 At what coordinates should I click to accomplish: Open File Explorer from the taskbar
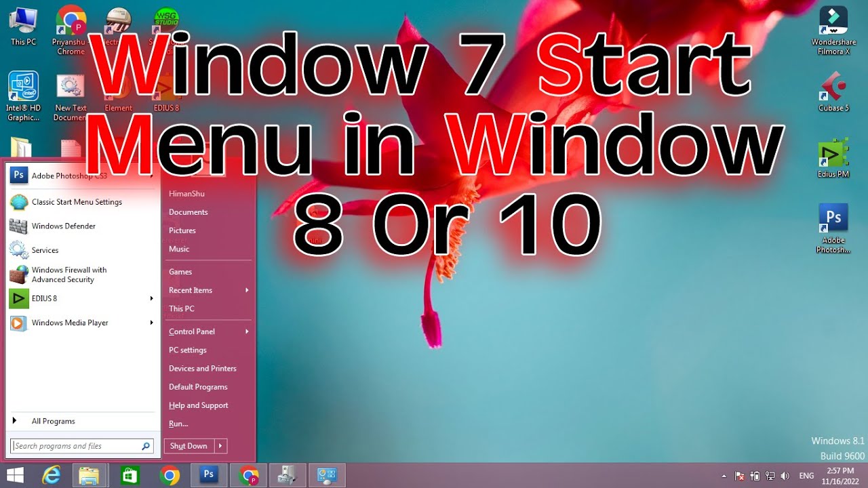(90, 475)
